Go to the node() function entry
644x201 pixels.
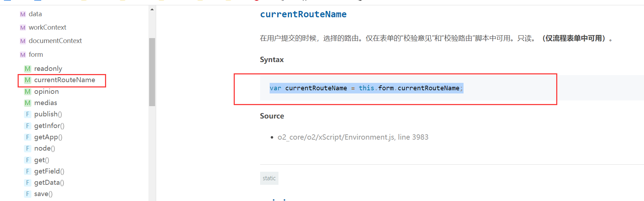point(44,148)
